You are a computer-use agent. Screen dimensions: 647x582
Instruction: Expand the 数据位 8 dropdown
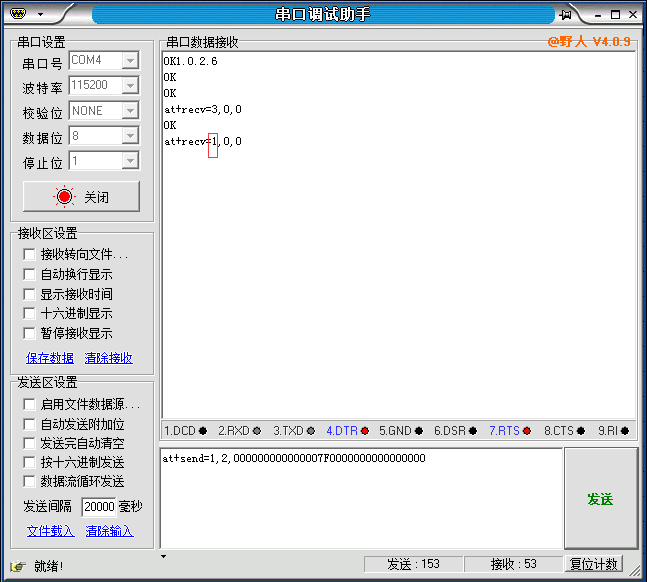(x=130, y=135)
